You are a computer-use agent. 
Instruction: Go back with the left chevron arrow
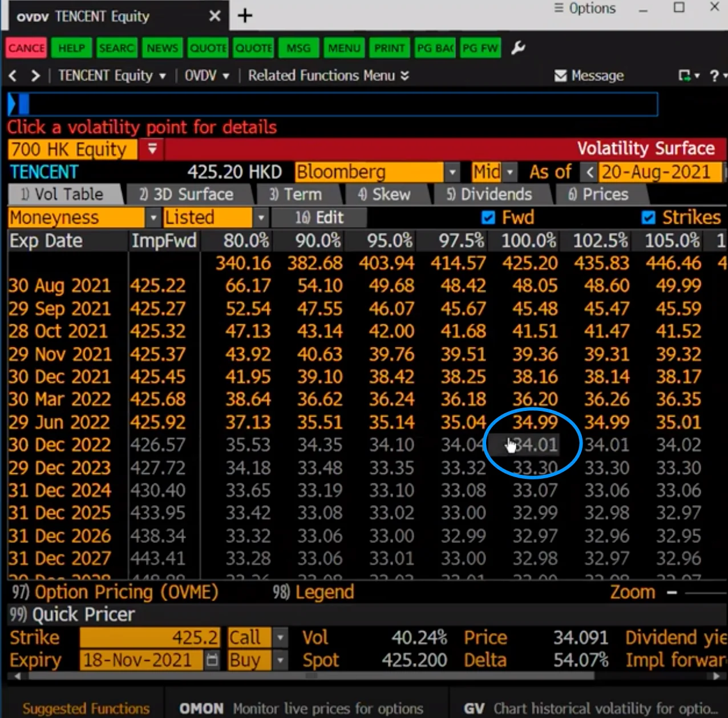(x=13, y=76)
